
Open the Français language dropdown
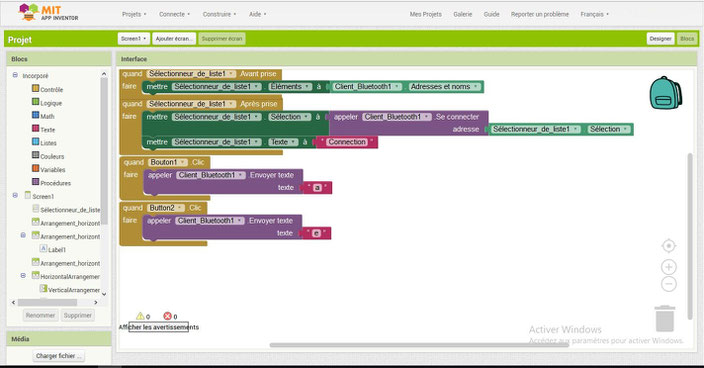[594, 14]
